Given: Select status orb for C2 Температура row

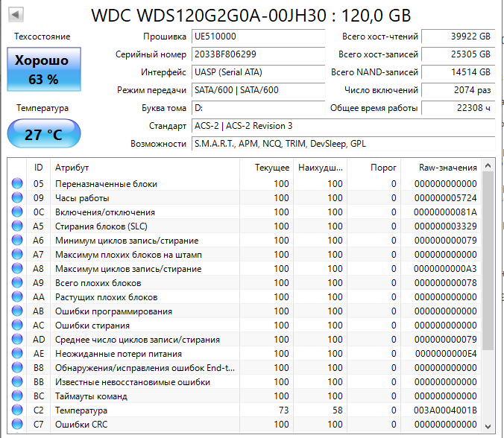Looking at the screenshot, I should pyautogui.click(x=17, y=410).
